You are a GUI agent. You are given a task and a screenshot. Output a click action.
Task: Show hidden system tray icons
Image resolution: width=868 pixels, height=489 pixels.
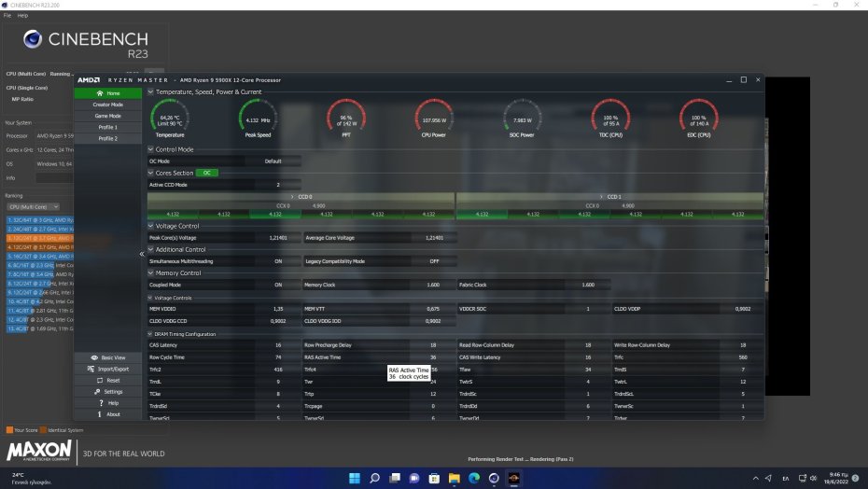(x=756, y=478)
